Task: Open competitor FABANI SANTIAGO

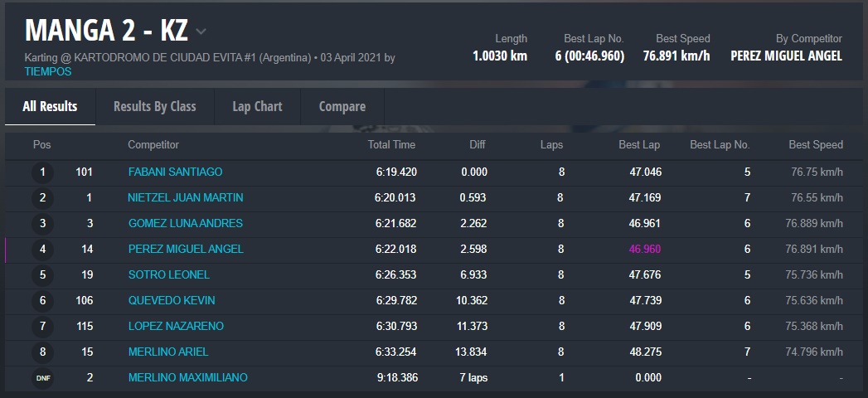Action: click(175, 172)
